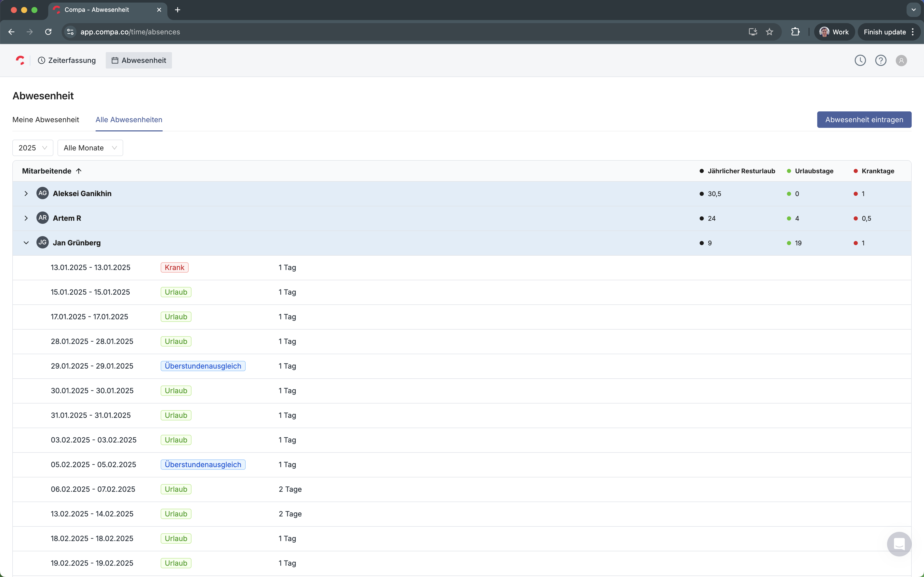The height and width of the screenshot is (577, 924).
Task: Click the install app icon in address bar
Action: coord(753,32)
